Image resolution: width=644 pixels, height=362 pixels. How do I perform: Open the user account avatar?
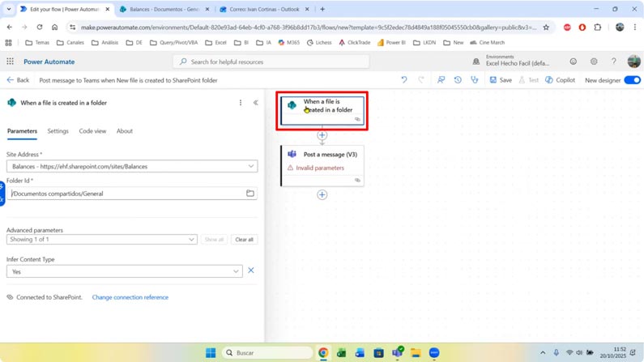coord(633,62)
